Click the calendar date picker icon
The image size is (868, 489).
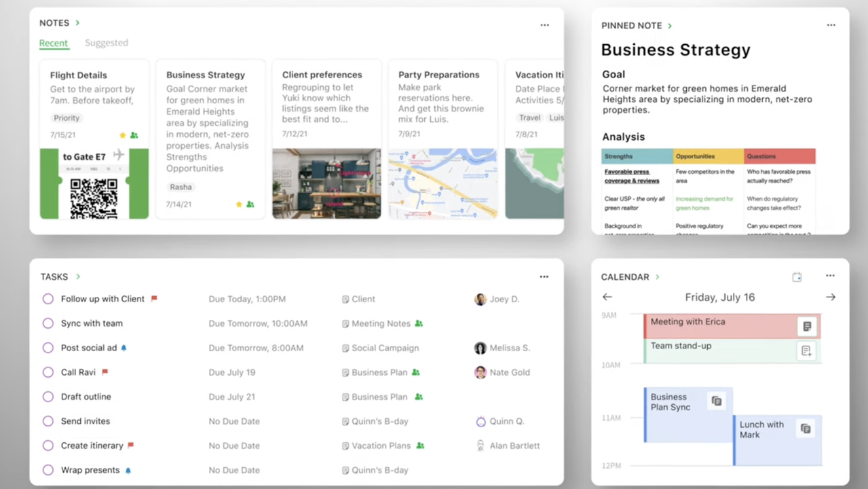[x=797, y=277]
